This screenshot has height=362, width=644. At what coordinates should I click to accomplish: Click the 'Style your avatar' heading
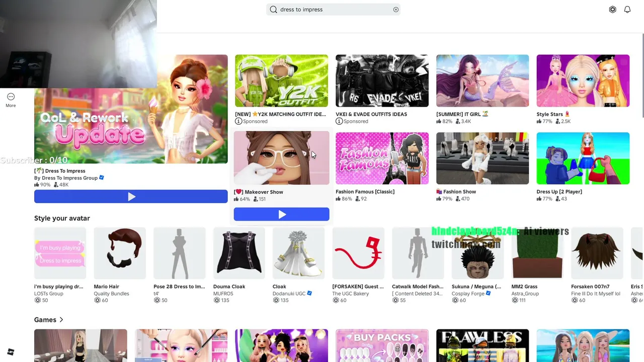[x=62, y=218]
